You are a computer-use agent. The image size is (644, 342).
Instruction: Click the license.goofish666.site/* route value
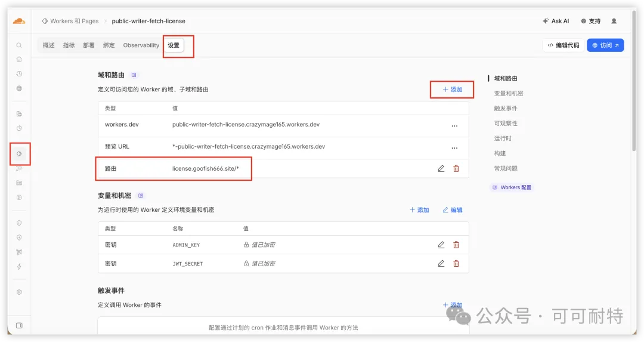[205, 168]
